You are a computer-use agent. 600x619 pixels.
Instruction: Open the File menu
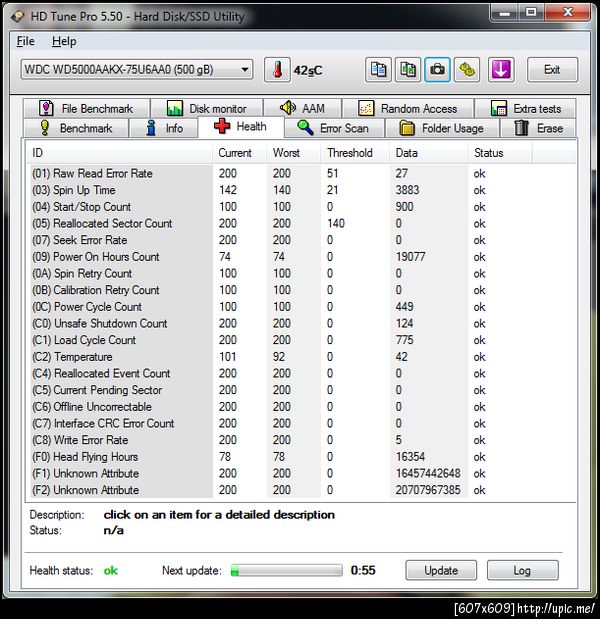click(26, 41)
